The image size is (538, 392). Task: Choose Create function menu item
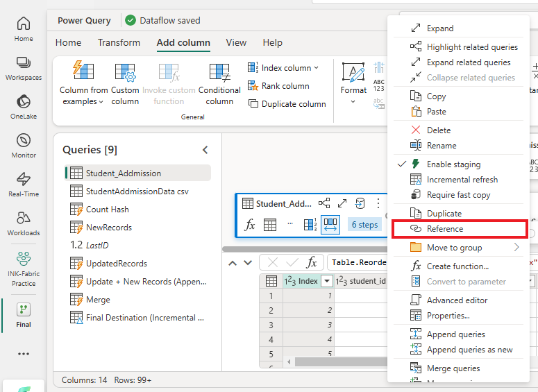pyautogui.click(x=458, y=266)
